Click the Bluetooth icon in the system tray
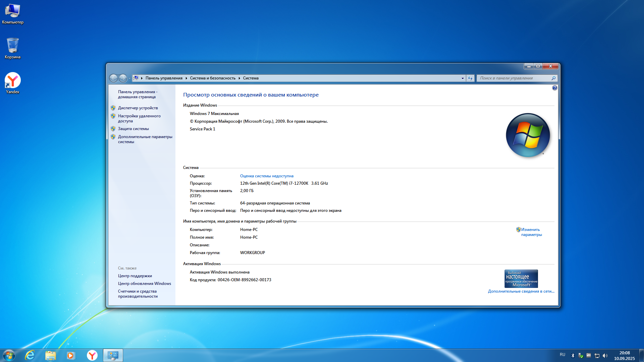The height and width of the screenshot is (362, 644). [573, 355]
